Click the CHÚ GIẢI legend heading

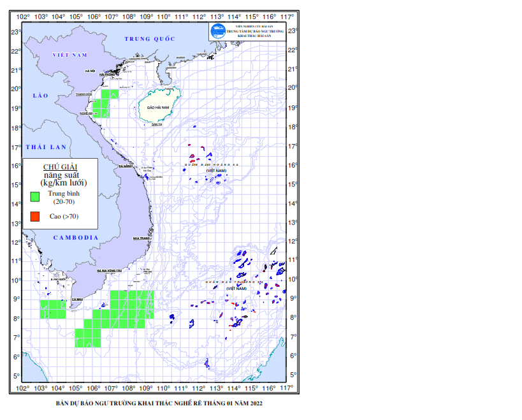[x=61, y=167]
